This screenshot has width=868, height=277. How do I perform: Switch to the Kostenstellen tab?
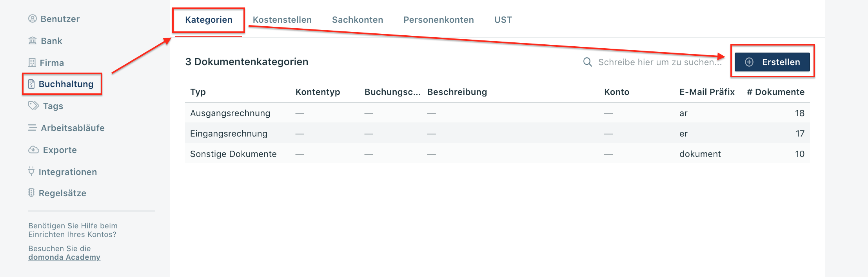pyautogui.click(x=282, y=20)
